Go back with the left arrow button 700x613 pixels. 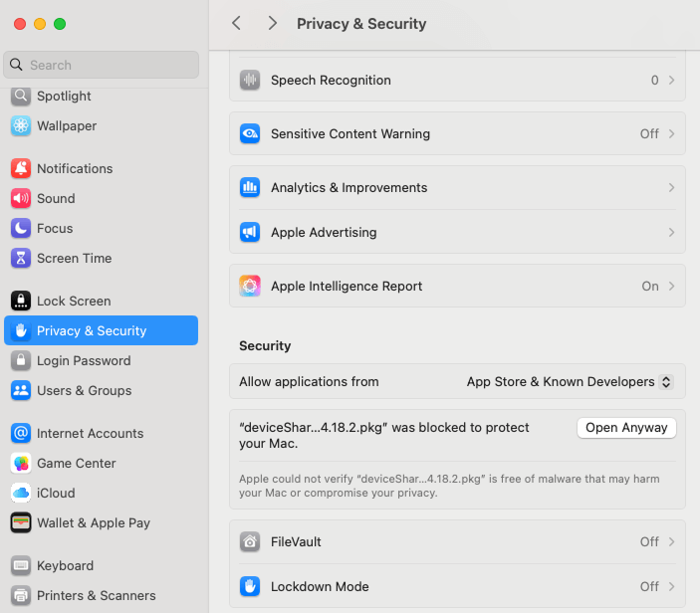click(237, 23)
